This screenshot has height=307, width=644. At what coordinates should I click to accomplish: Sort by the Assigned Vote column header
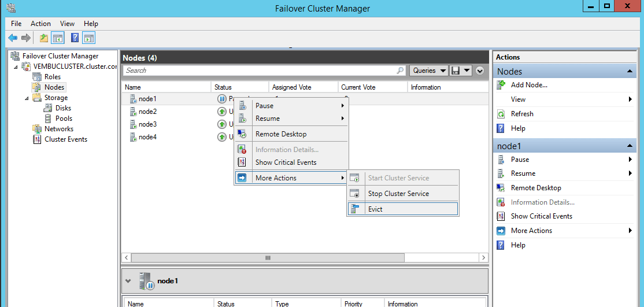coord(303,87)
